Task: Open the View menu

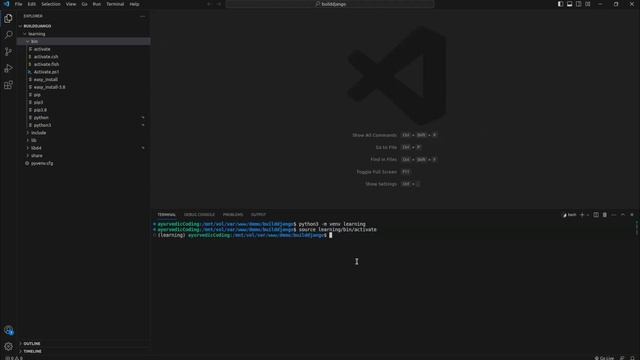Action: click(71, 4)
